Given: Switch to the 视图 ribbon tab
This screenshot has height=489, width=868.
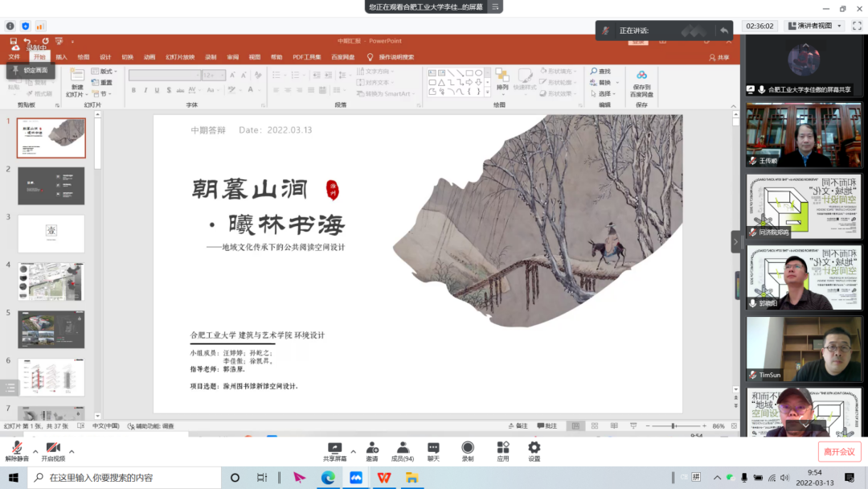Looking at the screenshot, I should coord(255,57).
